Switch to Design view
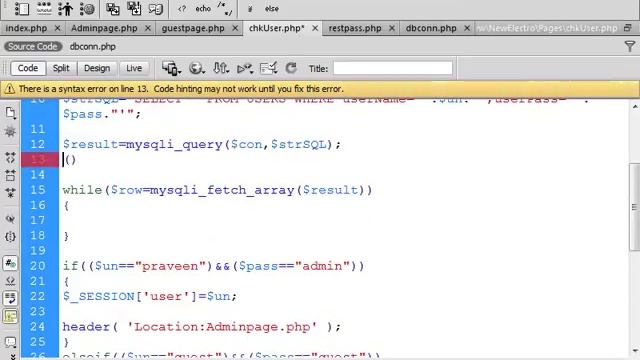The image size is (640, 360). click(97, 68)
